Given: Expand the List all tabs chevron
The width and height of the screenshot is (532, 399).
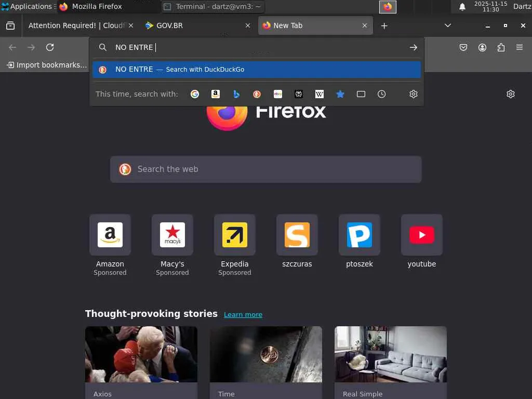Looking at the screenshot, I should pos(448,25).
